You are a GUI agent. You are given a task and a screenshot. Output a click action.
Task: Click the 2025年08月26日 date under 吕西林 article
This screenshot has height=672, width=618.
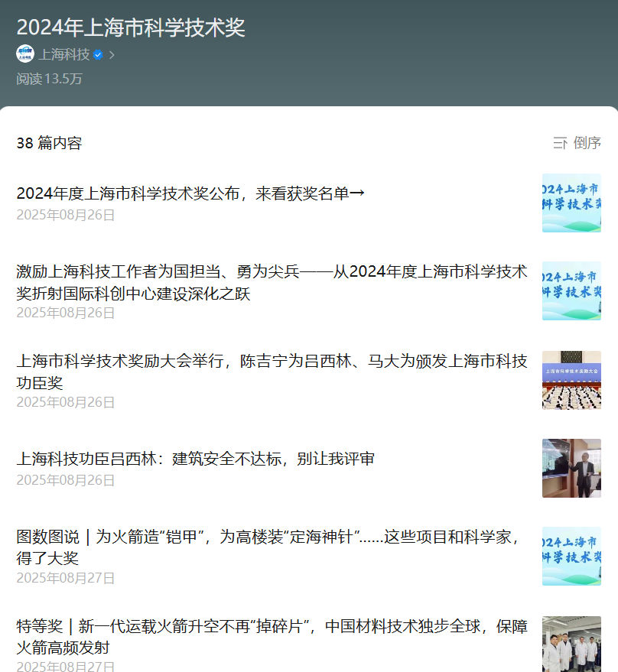click(66, 480)
